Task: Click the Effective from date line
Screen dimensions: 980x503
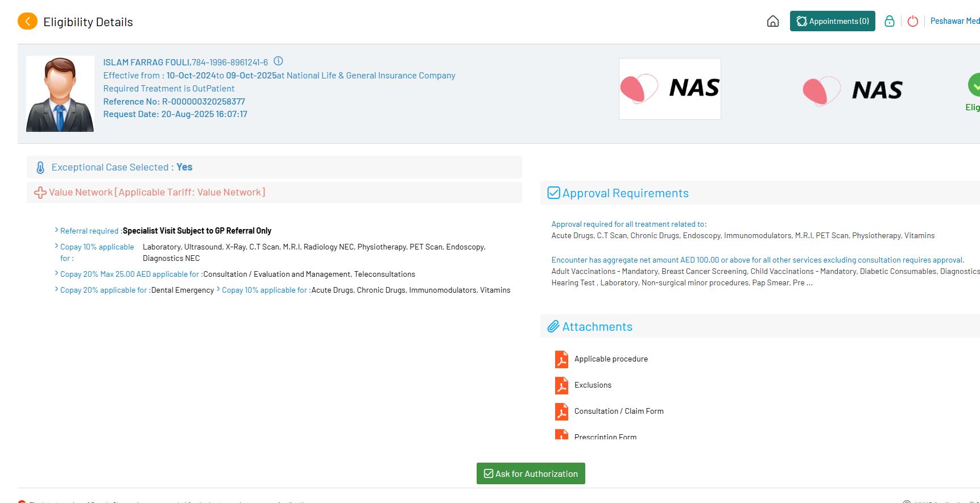Action: pos(279,76)
